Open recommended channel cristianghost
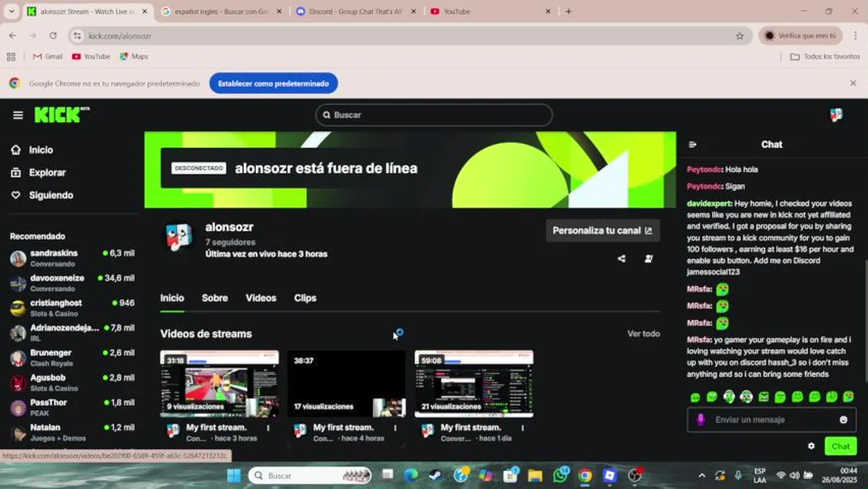This screenshot has width=868, height=489. click(72, 308)
